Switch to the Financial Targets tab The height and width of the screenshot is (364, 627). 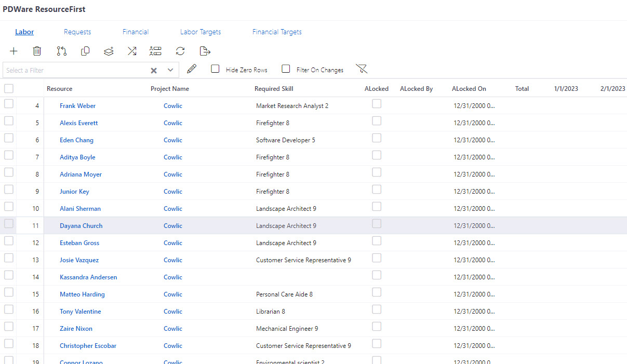click(277, 32)
